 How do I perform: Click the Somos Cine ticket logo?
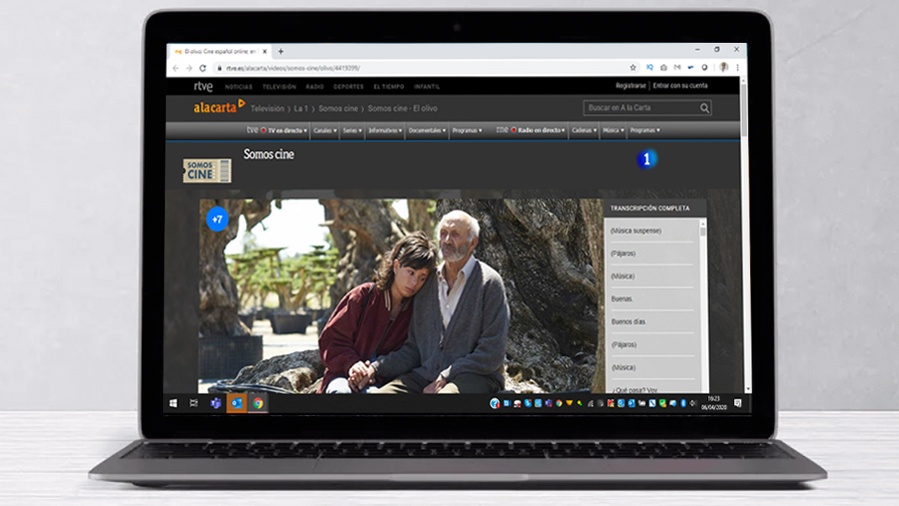207,171
